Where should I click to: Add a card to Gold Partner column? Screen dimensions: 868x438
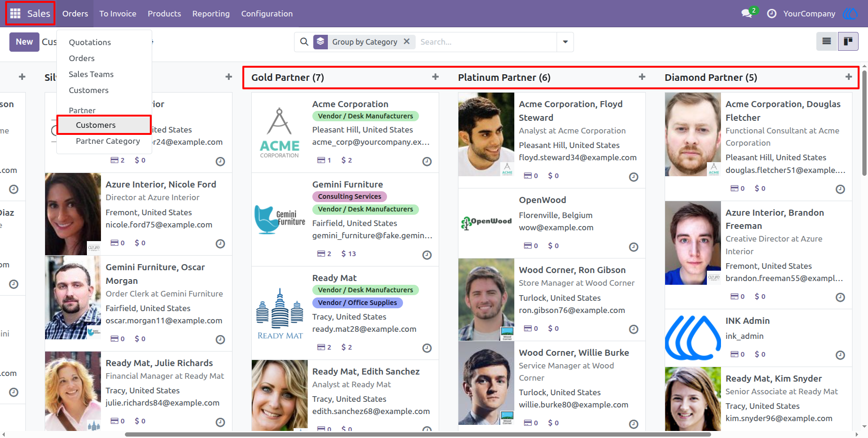(x=435, y=77)
